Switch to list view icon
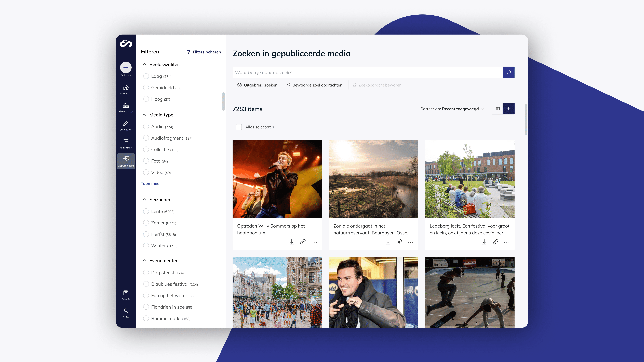The image size is (644, 362). coord(498,109)
